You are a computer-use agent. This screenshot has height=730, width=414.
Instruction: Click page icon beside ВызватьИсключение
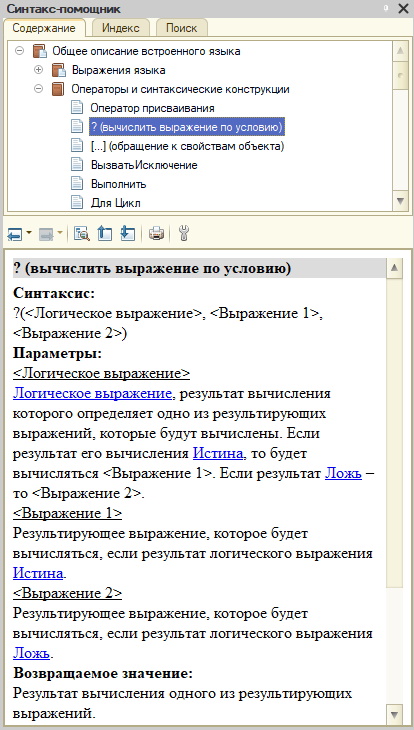[x=77, y=164]
